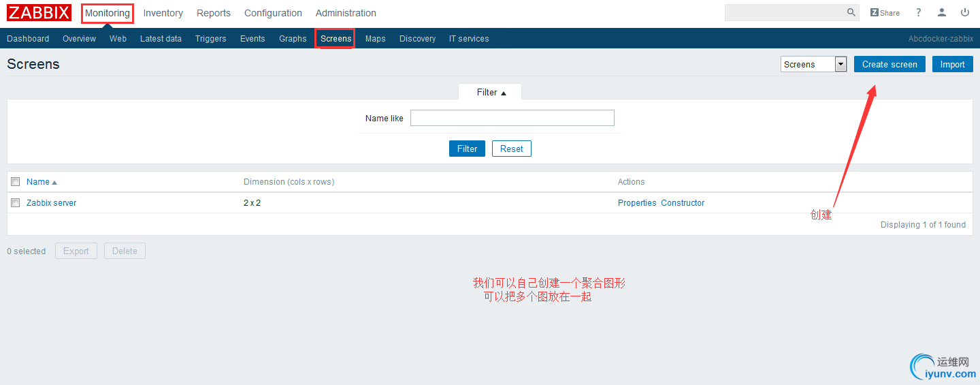Go to the Graphs submenu
The image size is (980, 385).
[x=293, y=39]
